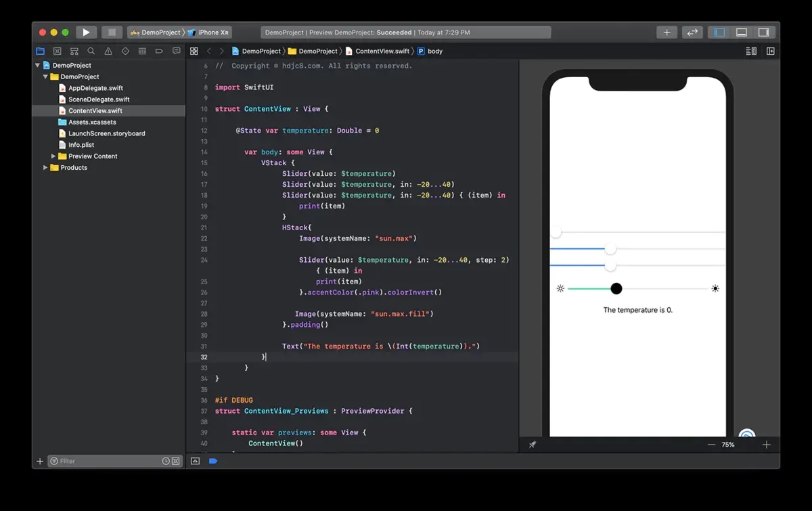Open the Find navigator magnifier icon
Image resolution: width=812 pixels, height=511 pixels.
tap(91, 51)
